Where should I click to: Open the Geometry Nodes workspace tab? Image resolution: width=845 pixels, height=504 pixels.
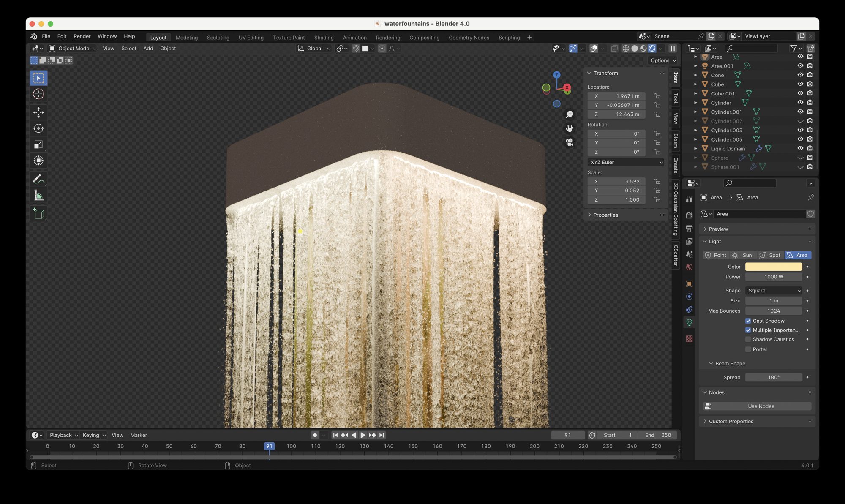(469, 38)
